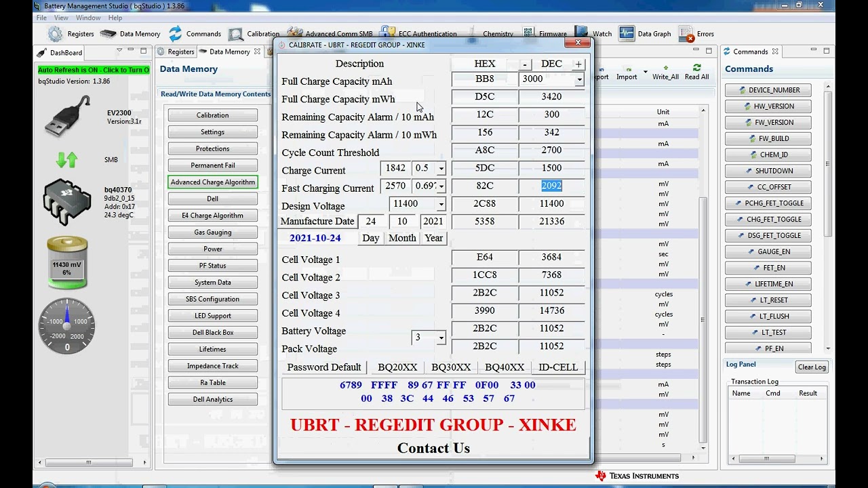The image size is (868, 488).
Task: Click the Fast Charging Current 2092 field
Action: coord(551,186)
